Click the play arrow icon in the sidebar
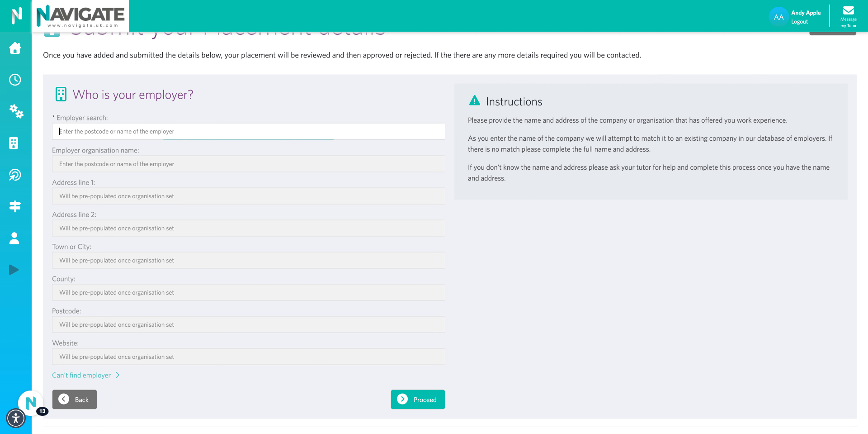Screen dimensions: 868x434 click(x=14, y=270)
